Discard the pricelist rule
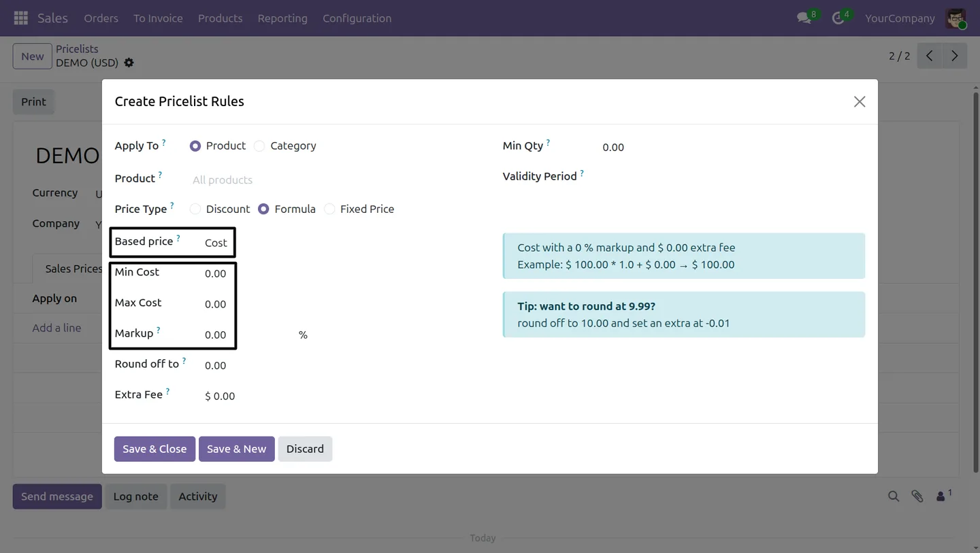Image resolution: width=980 pixels, height=553 pixels. point(305,449)
